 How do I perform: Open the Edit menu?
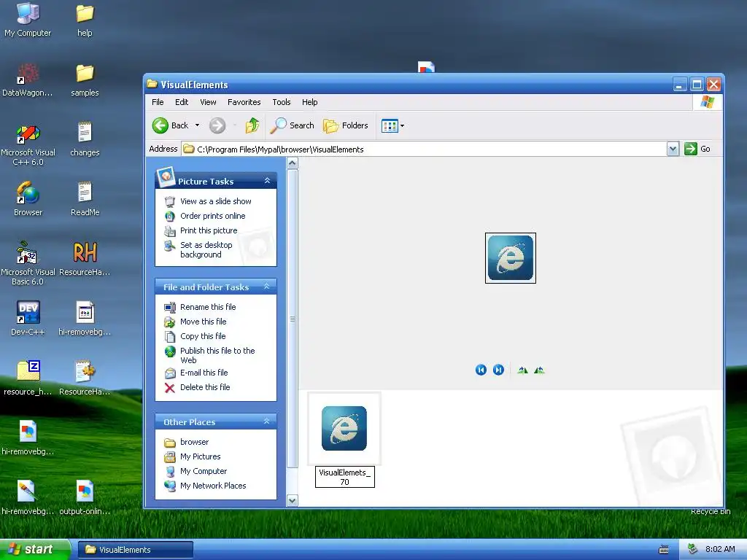tap(182, 102)
